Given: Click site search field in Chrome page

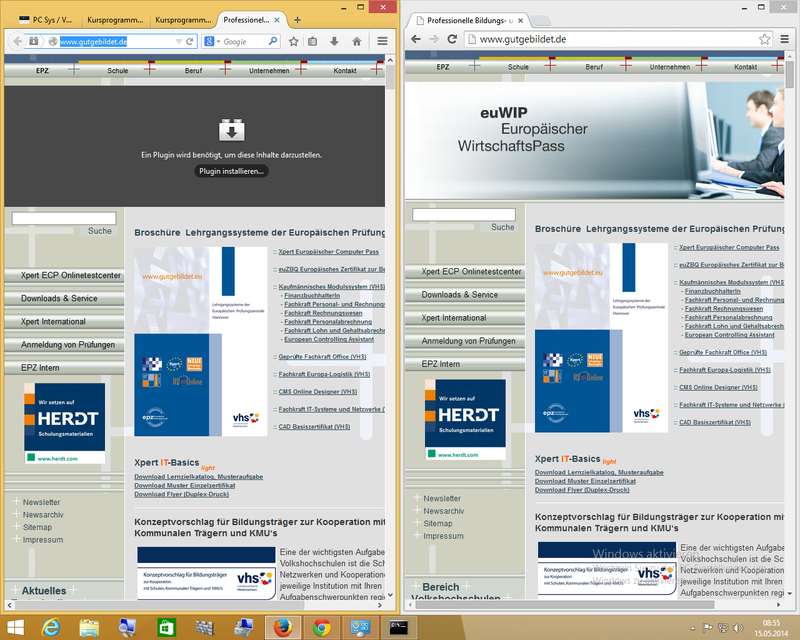Looking at the screenshot, I should coord(464,215).
